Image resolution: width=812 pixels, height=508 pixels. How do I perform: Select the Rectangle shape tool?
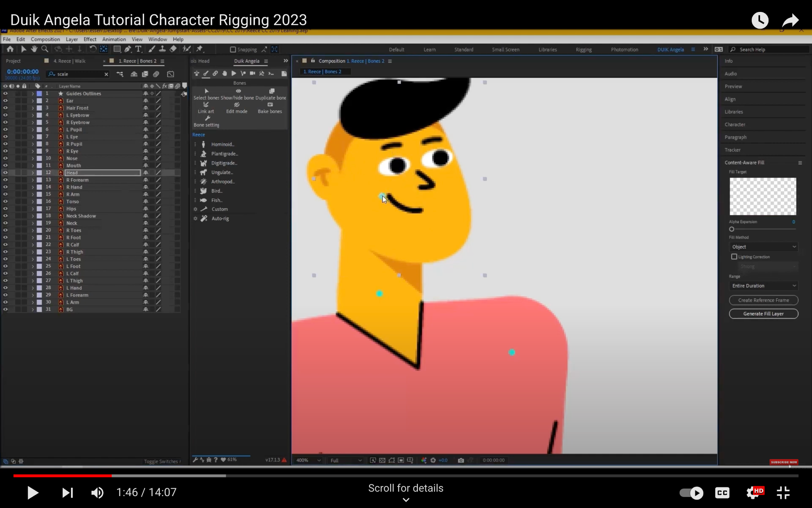click(x=117, y=49)
